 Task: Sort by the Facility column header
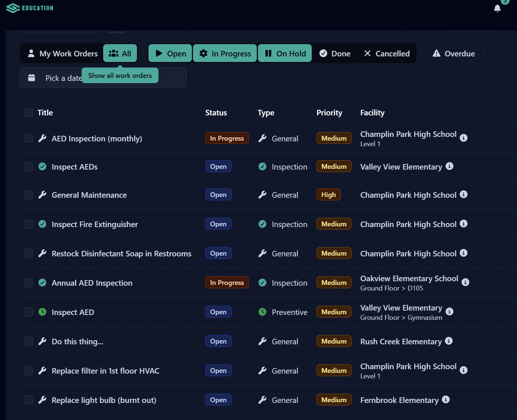(372, 112)
